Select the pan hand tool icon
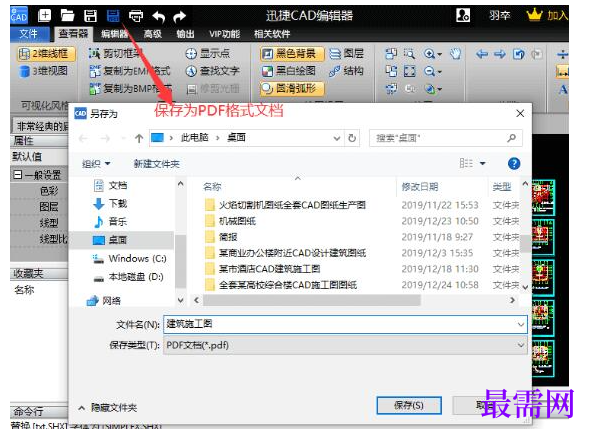This screenshot has height=435, width=593. pyautogui.click(x=456, y=54)
